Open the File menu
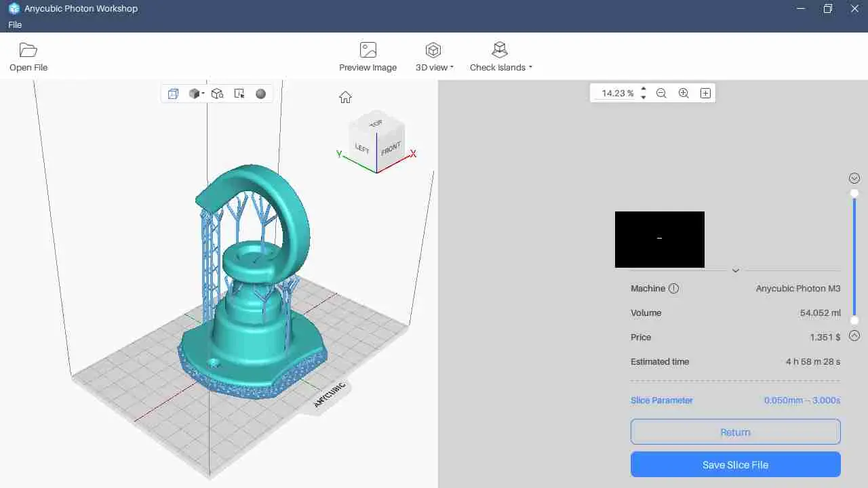This screenshot has height=488, width=868. 15,24
